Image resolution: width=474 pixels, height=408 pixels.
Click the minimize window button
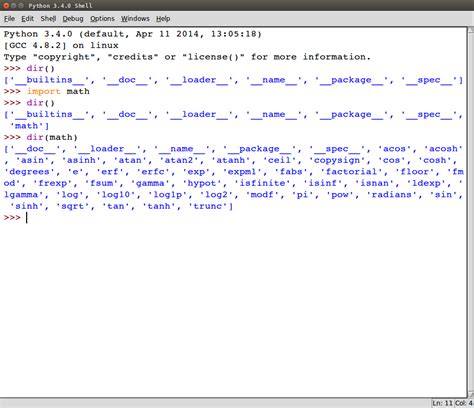[x=14, y=6]
